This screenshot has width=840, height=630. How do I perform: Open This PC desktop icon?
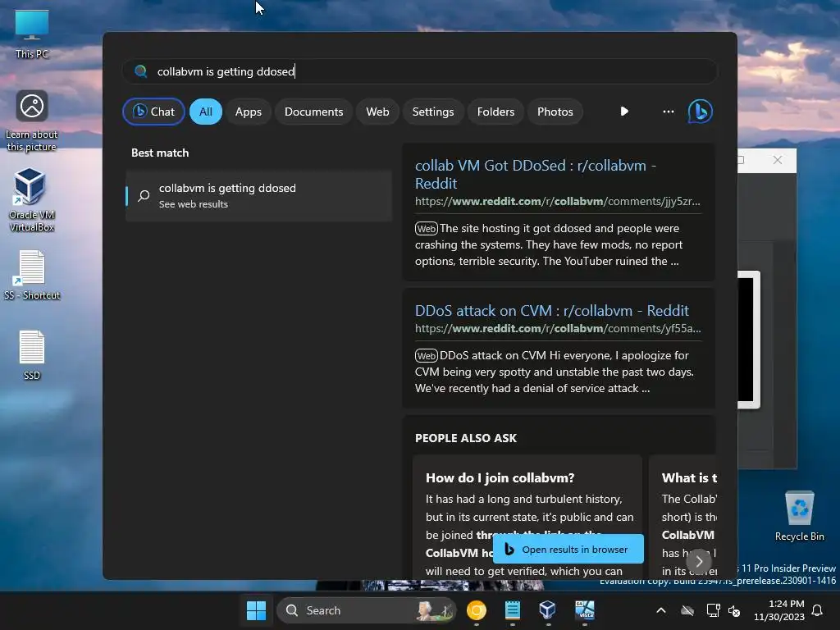32,34
